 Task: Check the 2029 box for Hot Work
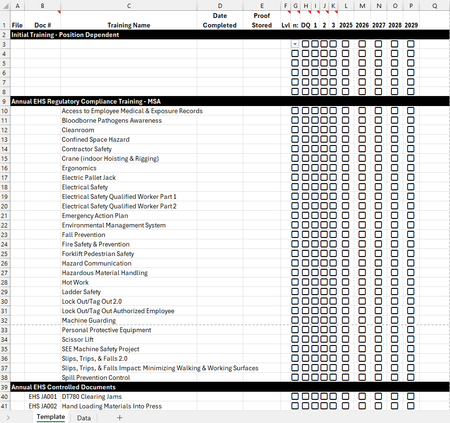[x=411, y=282]
